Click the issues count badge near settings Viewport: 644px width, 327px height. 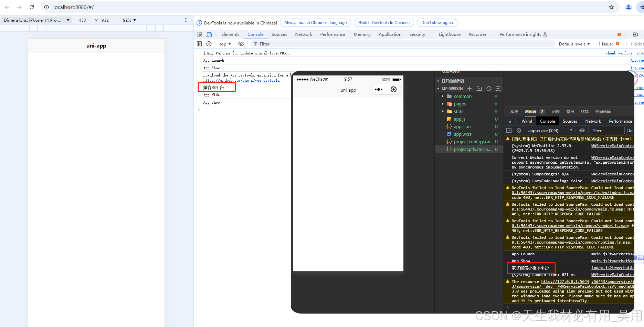click(621, 34)
